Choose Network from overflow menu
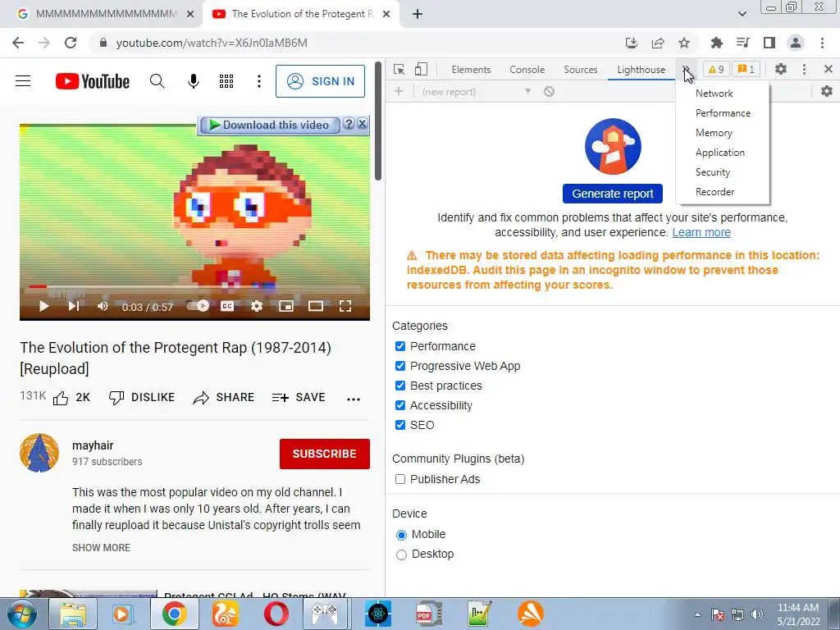This screenshot has height=630, width=840. pos(714,94)
